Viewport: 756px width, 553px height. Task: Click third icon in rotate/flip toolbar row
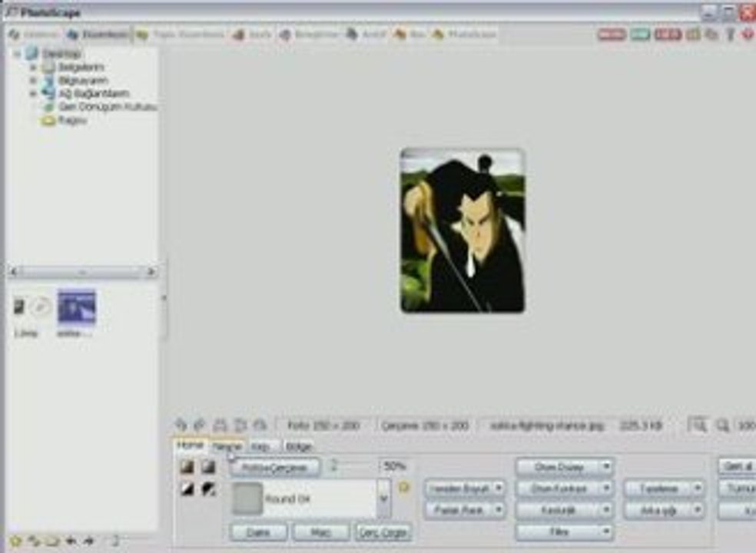coord(220,425)
